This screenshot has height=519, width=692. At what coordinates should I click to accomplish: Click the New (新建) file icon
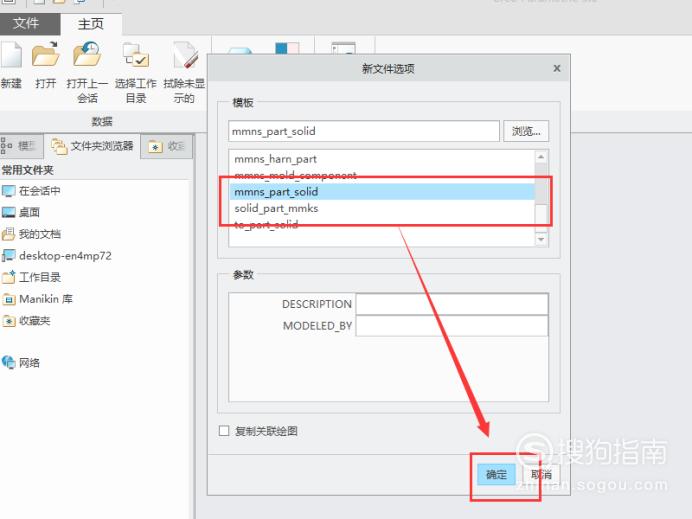tap(11, 57)
